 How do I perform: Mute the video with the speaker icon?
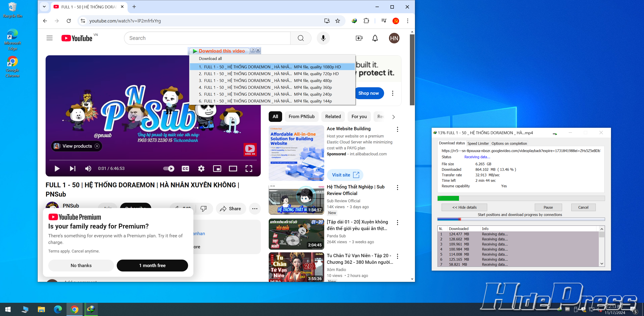(88, 168)
